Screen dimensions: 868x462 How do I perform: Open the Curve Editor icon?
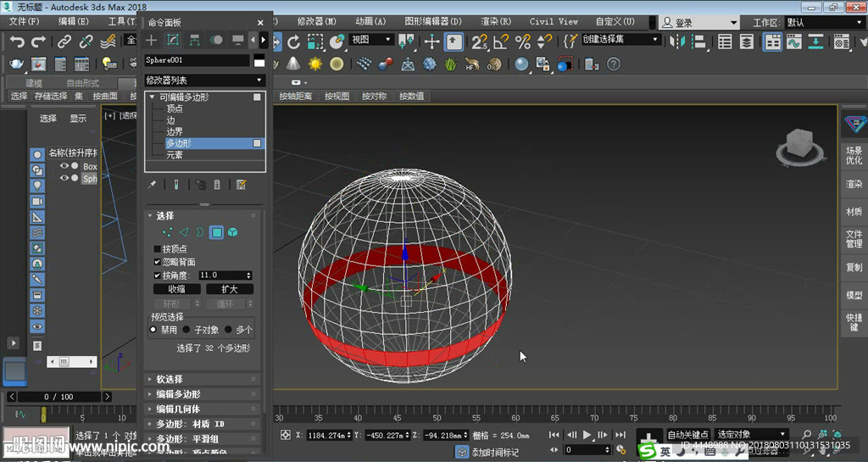coord(793,42)
